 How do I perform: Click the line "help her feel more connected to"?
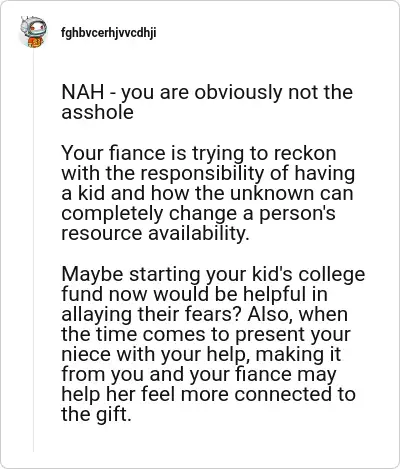pyautogui.click(x=208, y=394)
